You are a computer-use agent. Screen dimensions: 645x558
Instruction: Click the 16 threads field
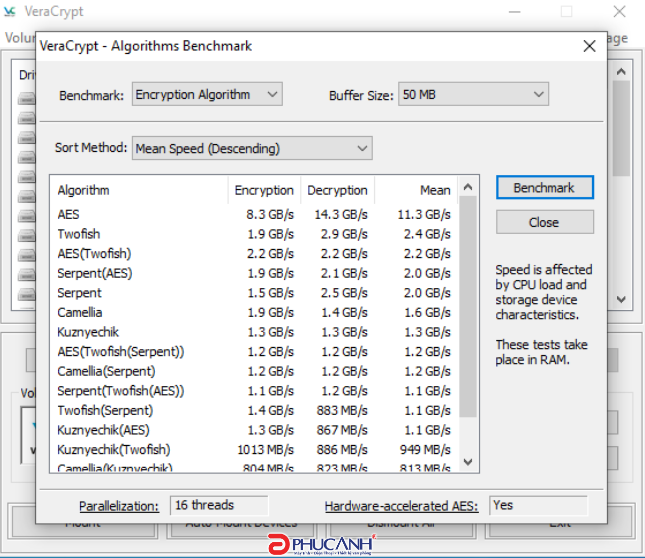[x=219, y=505]
